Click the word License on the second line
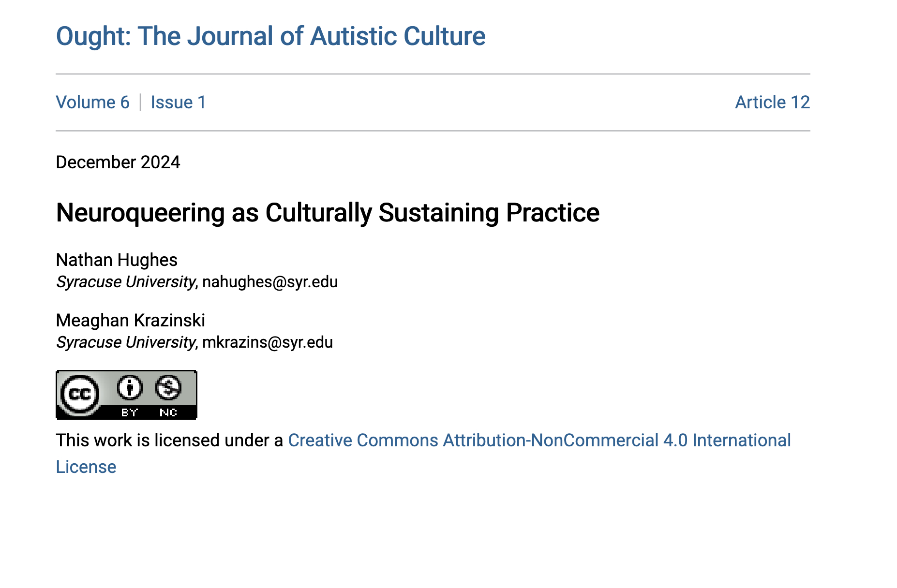 (x=86, y=467)
